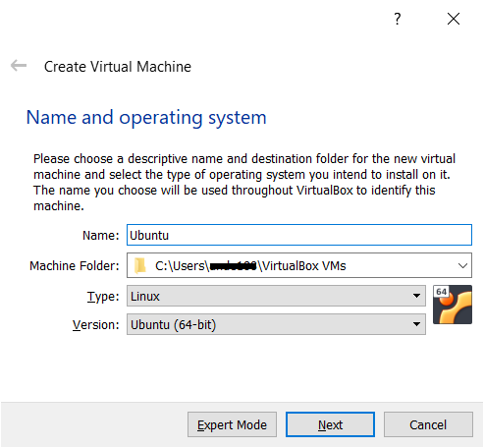Open the Machine Folder path dropdown
Image resolution: width=484 pixels, height=448 pixels.
coord(462,265)
